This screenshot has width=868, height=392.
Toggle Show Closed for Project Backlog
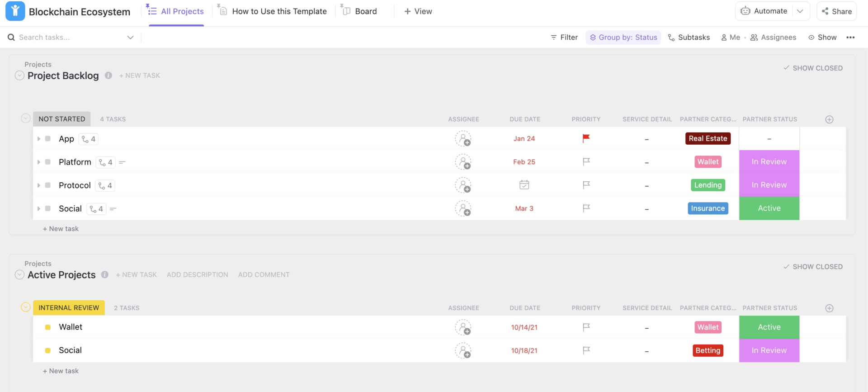813,68
